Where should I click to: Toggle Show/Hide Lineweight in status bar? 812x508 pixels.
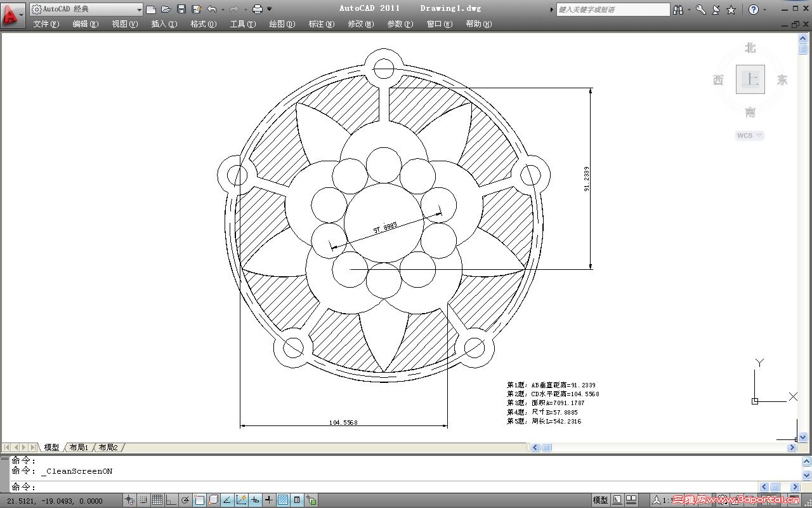pyautogui.click(x=269, y=500)
